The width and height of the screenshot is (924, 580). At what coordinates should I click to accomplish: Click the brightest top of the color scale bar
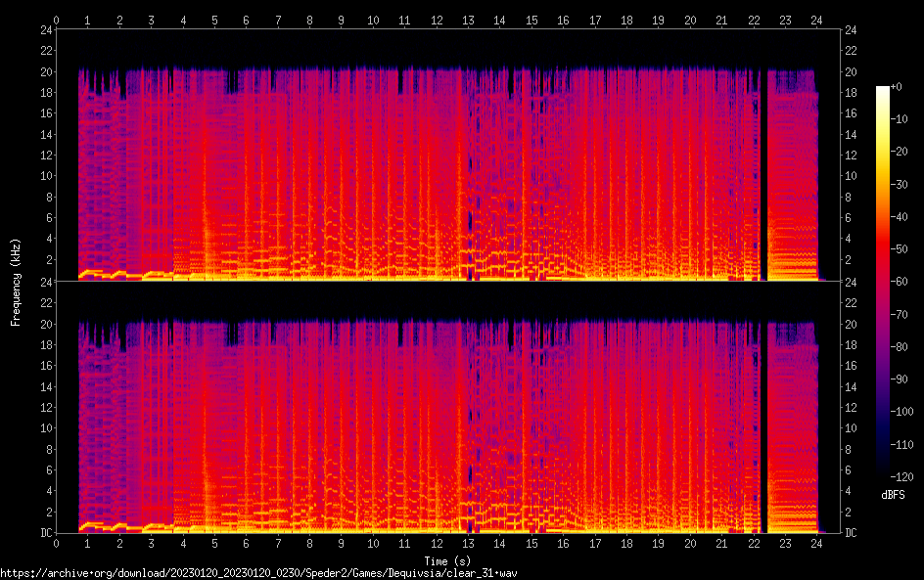tap(883, 90)
